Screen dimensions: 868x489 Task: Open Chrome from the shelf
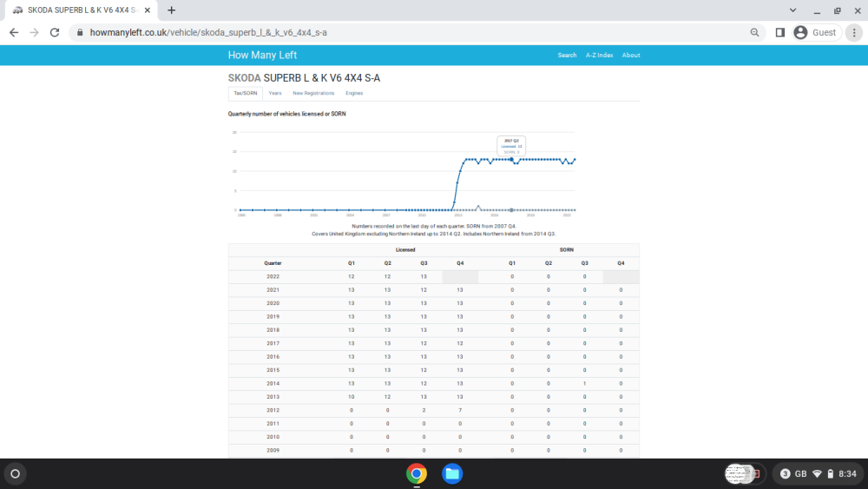[417, 473]
